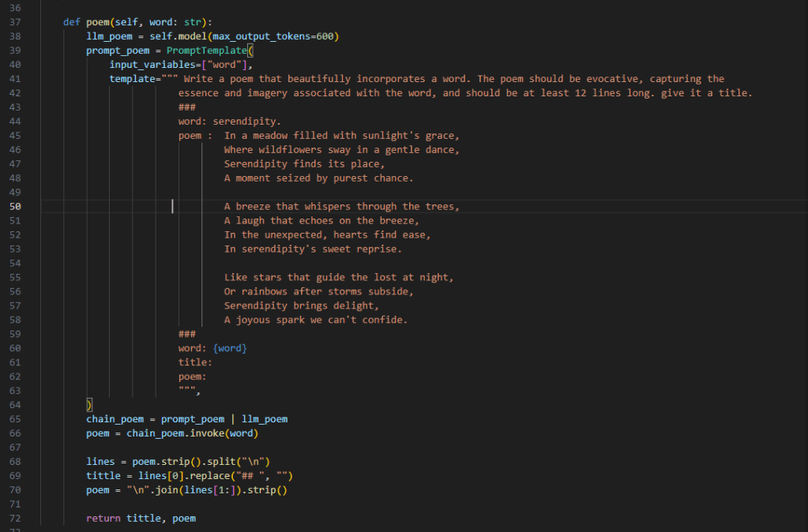Click line number 50 in the gutter
This screenshot has height=532, width=808.
pyautogui.click(x=15, y=207)
